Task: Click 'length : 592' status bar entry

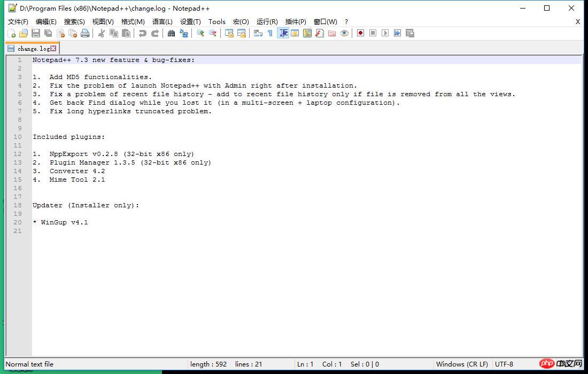Action: coord(208,364)
